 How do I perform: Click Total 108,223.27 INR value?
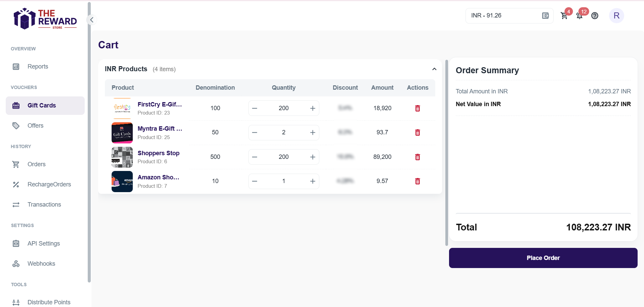click(x=598, y=227)
